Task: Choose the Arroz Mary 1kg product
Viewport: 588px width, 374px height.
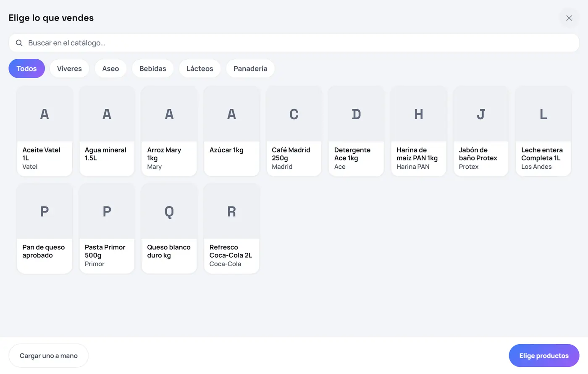Action: point(169,131)
